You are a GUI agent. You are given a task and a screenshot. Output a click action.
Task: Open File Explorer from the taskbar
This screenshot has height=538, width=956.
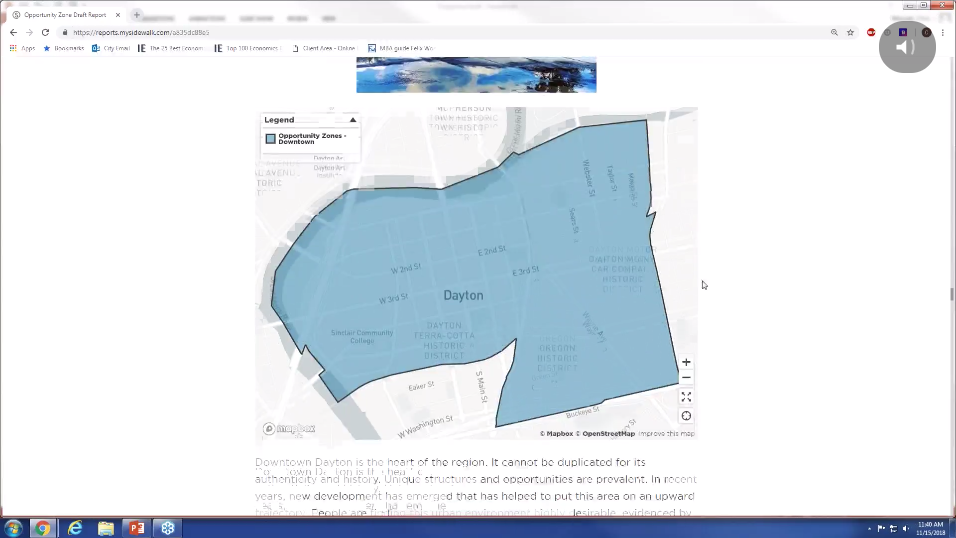[x=105, y=528]
